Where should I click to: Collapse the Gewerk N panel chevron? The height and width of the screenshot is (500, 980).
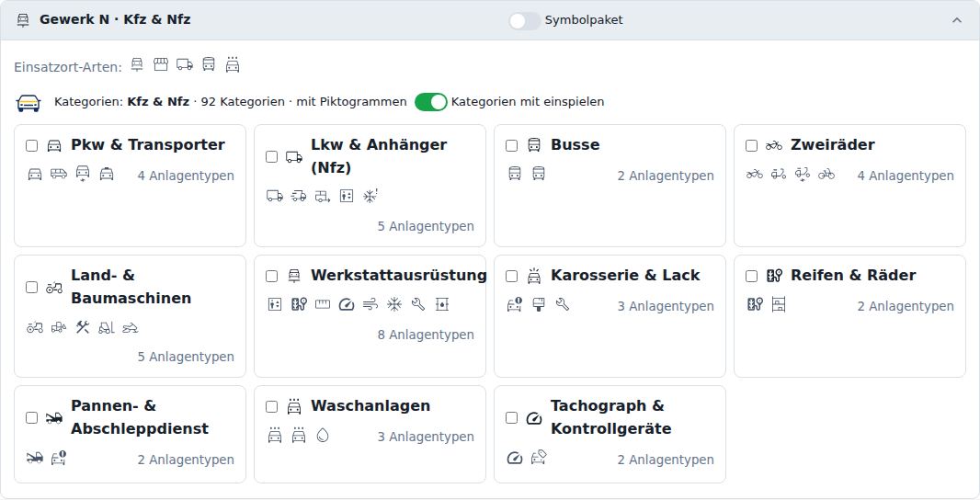pos(957,20)
